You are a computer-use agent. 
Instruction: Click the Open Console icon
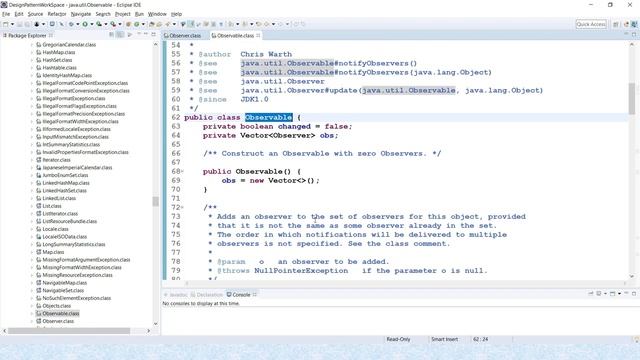612,293
